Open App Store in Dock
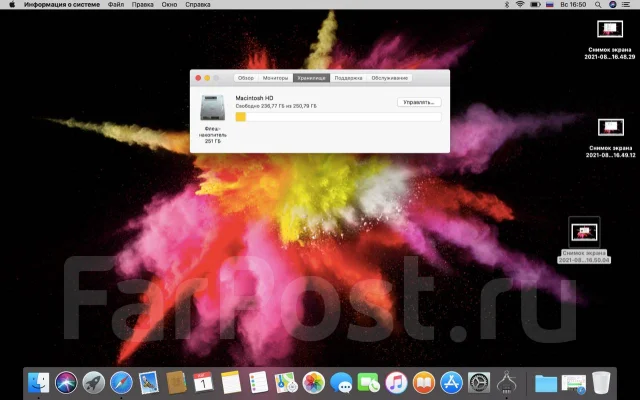The image size is (640, 400). pyautogui.click(x=451, y=383)
